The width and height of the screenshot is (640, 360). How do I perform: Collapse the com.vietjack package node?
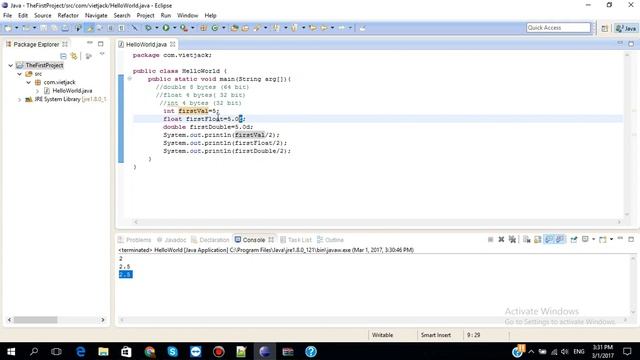[28, 82]
